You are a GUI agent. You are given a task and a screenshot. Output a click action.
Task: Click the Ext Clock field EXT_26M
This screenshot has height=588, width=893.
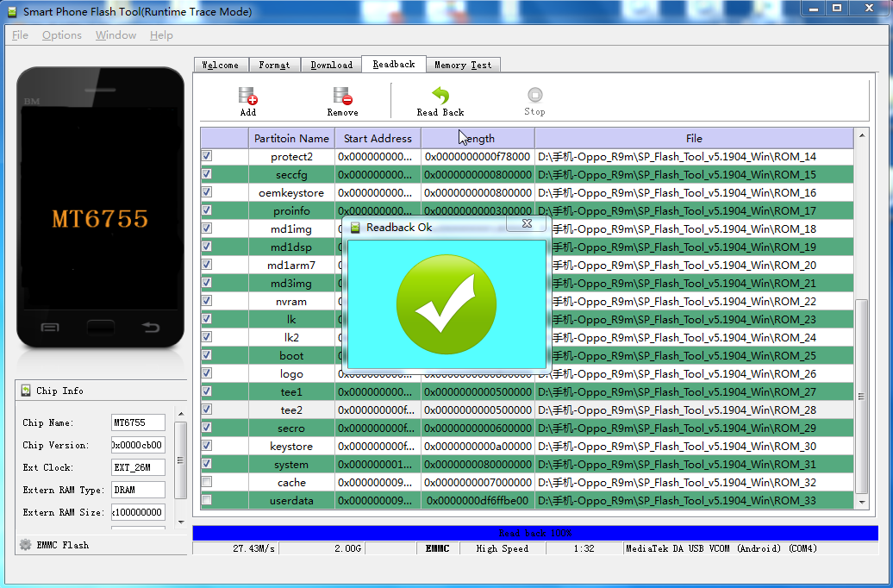click(x=139, y=467)
